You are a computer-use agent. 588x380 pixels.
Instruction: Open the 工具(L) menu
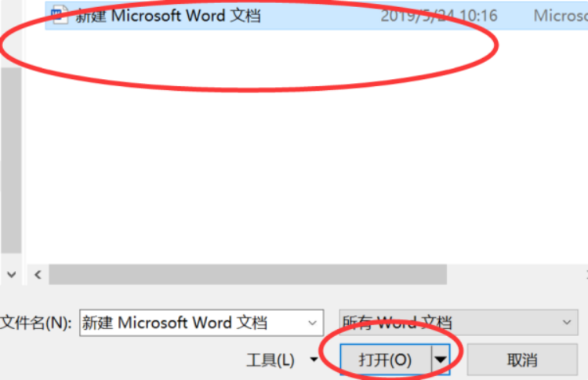coord(282,360)
